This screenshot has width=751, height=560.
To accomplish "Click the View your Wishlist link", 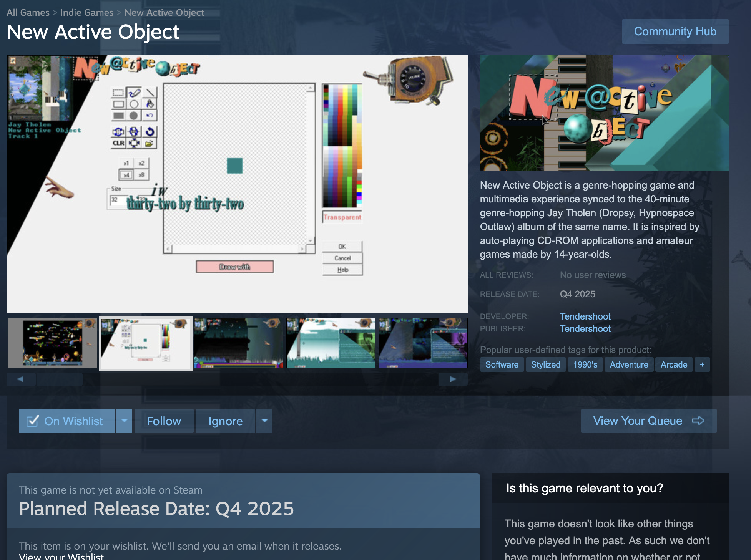I will [61, 557].
